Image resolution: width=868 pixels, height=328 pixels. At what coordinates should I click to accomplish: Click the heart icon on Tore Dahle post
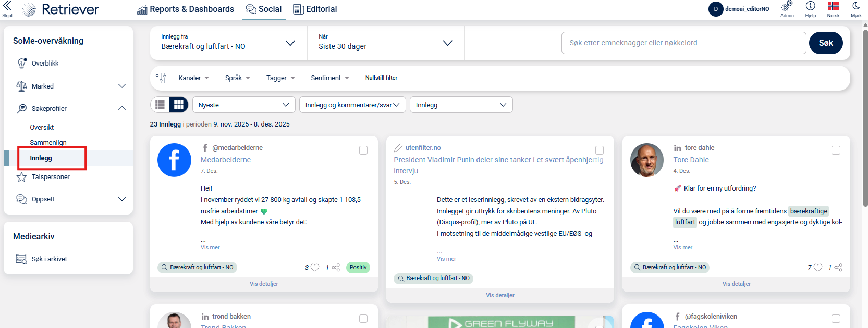(x=818, y=268)
